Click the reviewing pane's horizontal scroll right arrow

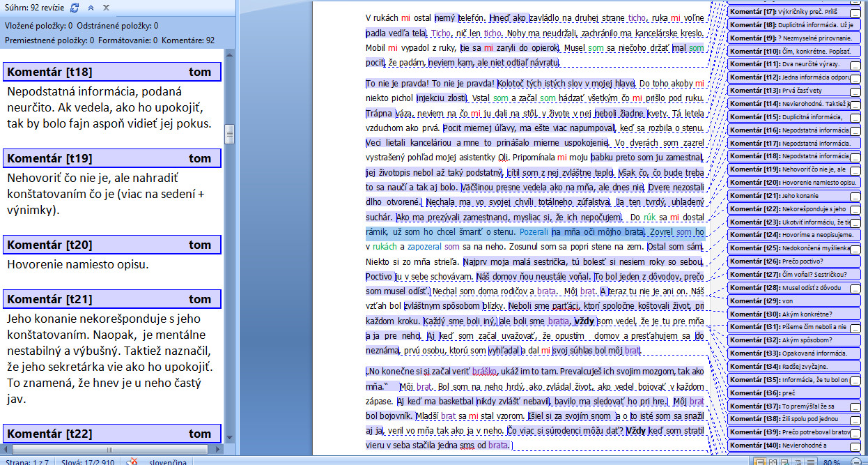[x=218, y=450]
